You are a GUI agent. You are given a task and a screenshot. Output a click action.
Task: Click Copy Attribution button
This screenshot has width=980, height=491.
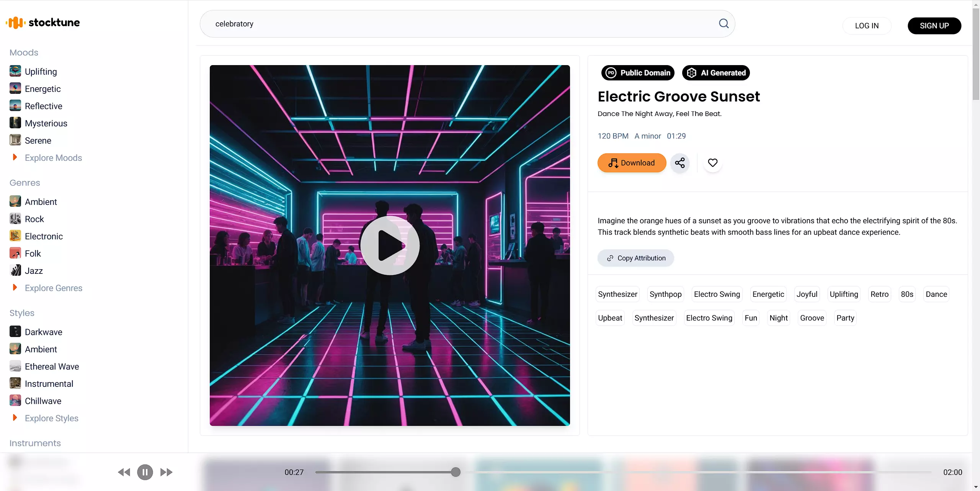[x=635, y=258]
